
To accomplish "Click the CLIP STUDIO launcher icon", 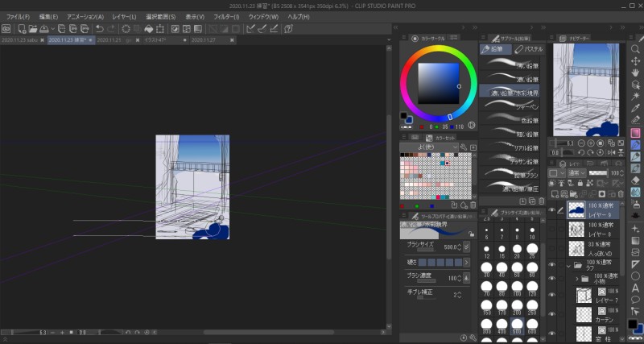I will click(6, 29).
